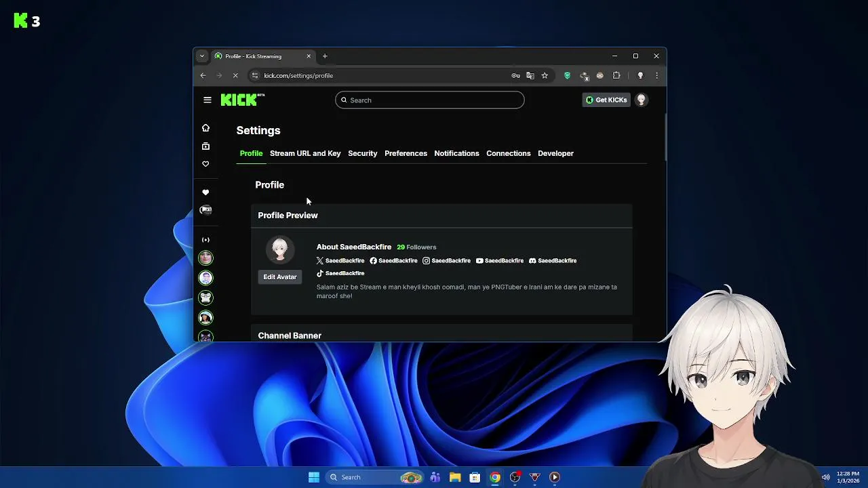Screen dimensions: 868x488
Task: Close the Profile - Kick Streaming tab
Action: pos(309,56)
